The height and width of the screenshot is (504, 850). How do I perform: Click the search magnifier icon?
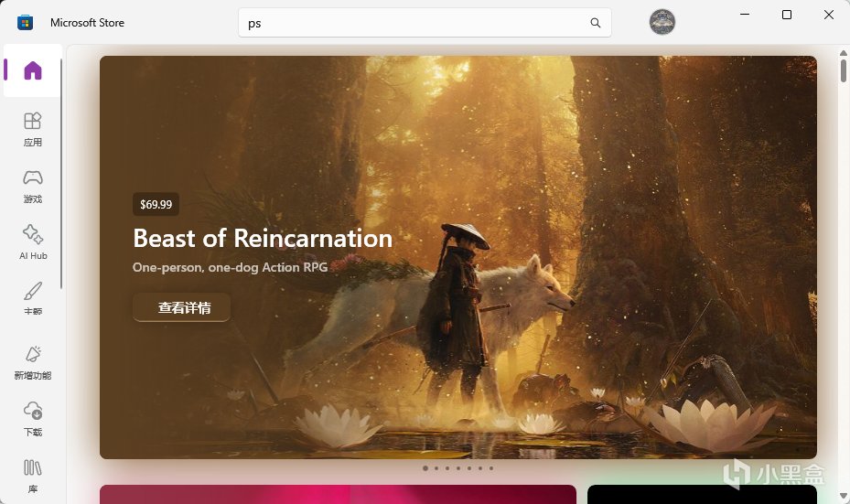point(596,23)
